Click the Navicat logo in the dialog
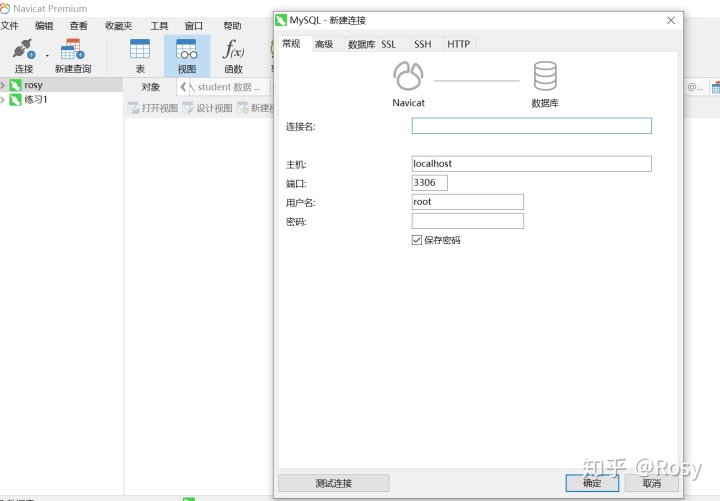This screenshot has height=501, width=720. click(x=408, y=76)
